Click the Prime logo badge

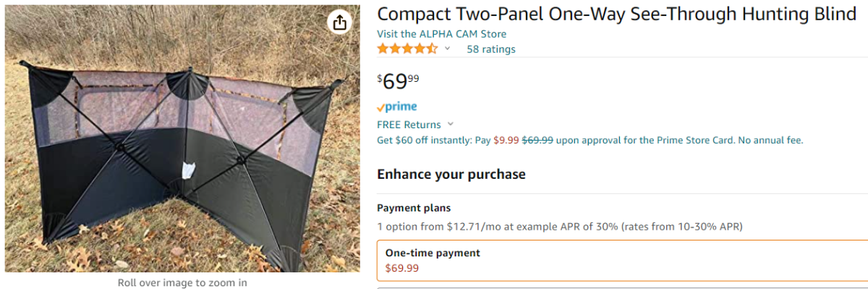click(x=397, y=107)
